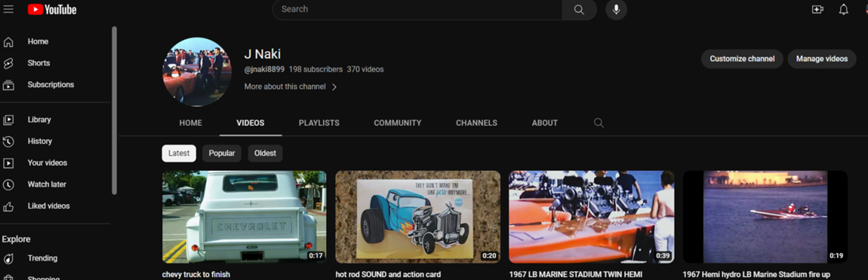Click the Manage videos button
The image size is (868, 280).
click(x=821, y=59)
